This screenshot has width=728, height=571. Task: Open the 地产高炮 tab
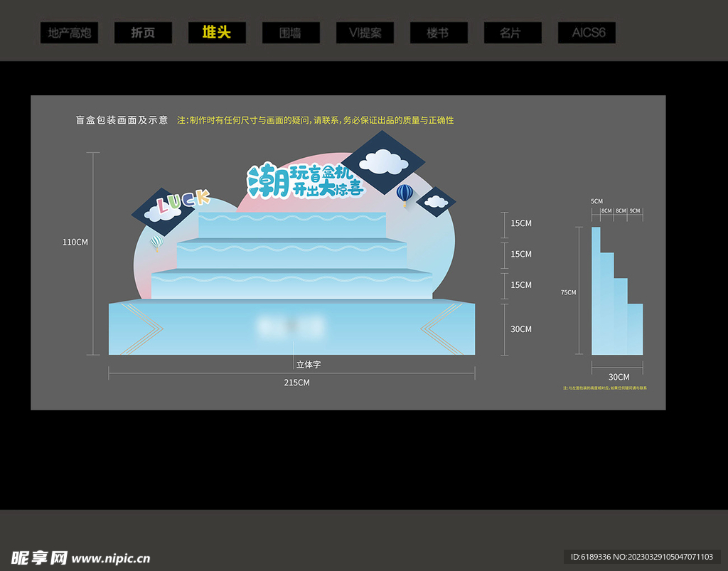tap(69, 33)
